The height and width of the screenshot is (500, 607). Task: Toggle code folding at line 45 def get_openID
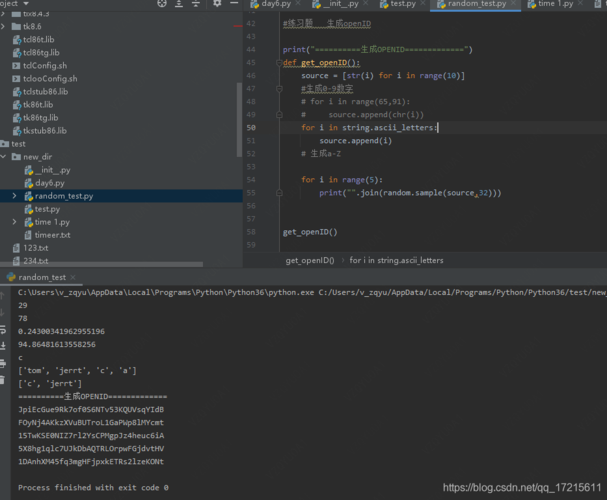point(279,63)
